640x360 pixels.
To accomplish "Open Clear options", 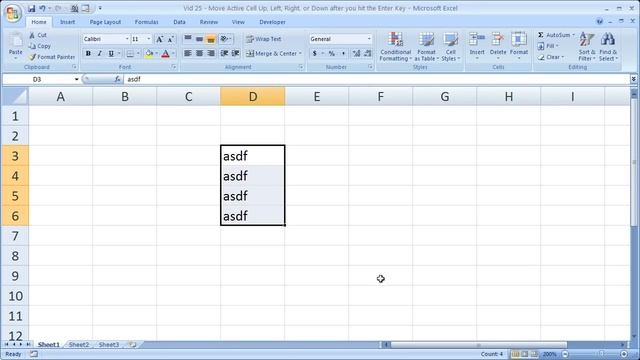I will coord(551,57).
